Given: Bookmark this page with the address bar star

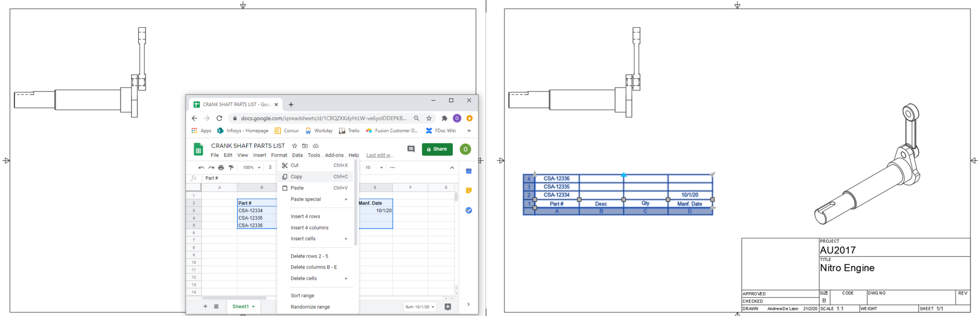Looking at the screenshot, I should click(429, 118).
